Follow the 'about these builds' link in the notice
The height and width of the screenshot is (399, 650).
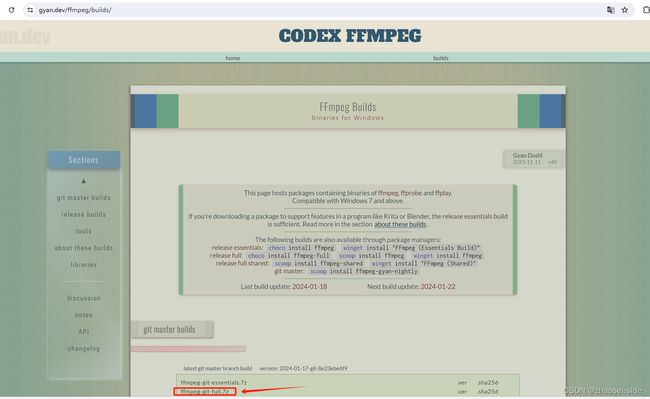click(x=400, y=224)
